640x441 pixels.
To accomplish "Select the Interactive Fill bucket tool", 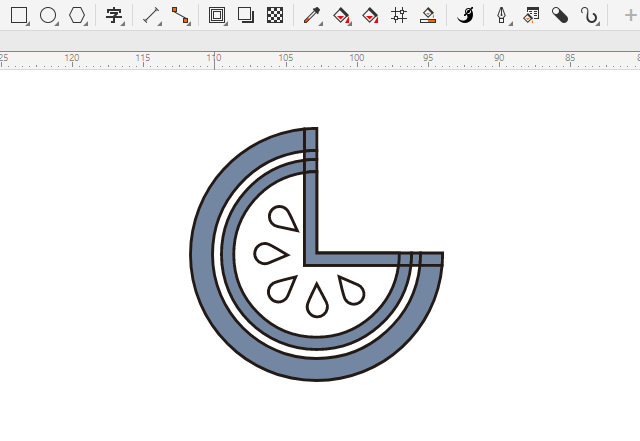I will 342,16.
